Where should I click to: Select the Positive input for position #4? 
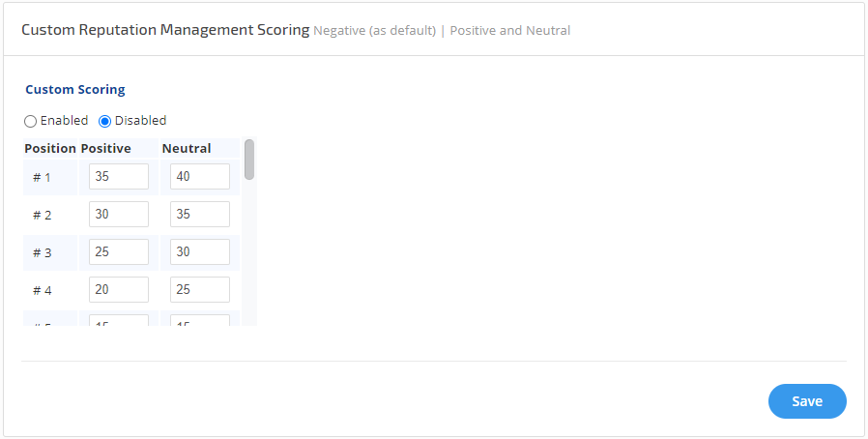[x=119, y=290]
